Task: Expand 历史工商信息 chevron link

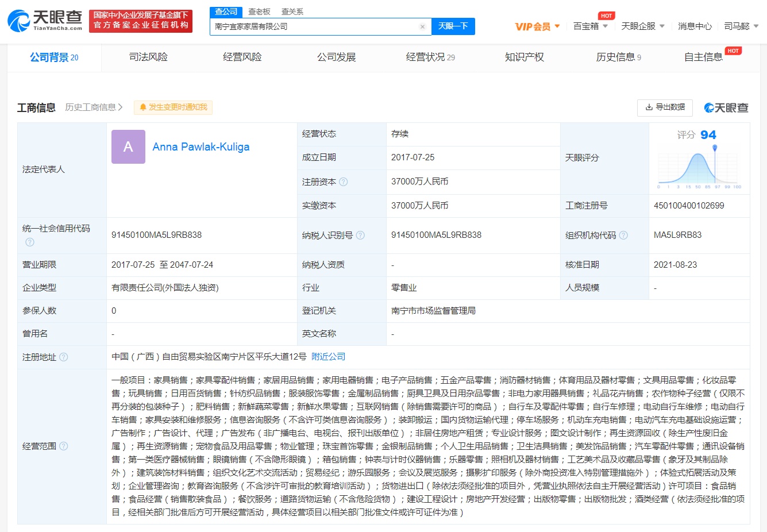Action: [x=94, y=107]
